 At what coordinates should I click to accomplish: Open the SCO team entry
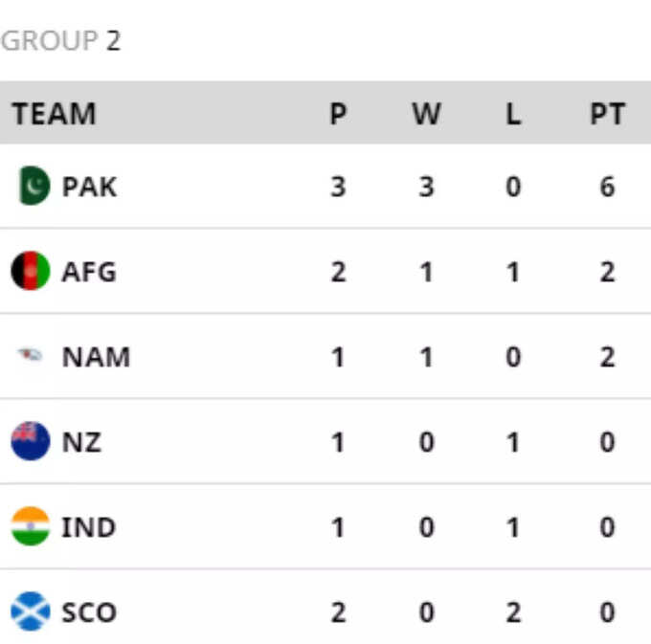[x=89, y=612]
